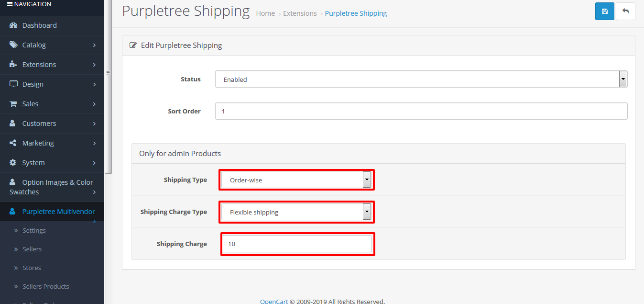Click the Extensions puzzle-piece icon
644x304 pixels.
[13, 65]
